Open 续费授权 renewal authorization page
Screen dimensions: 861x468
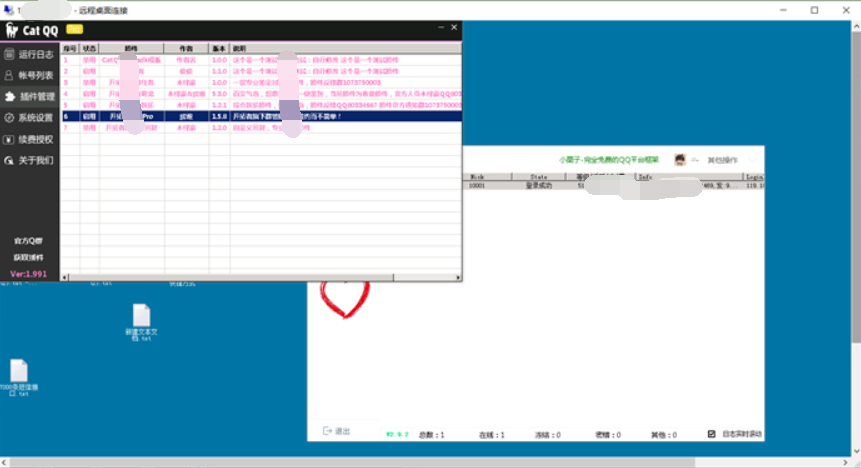(30, 139)
